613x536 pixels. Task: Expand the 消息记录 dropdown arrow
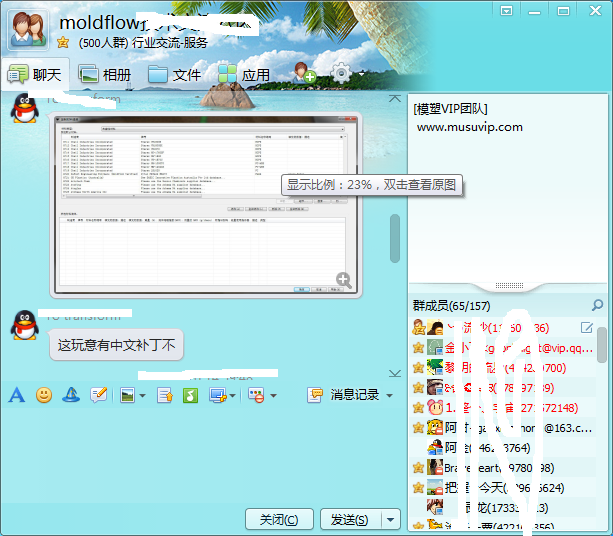(x=389, y=396)
